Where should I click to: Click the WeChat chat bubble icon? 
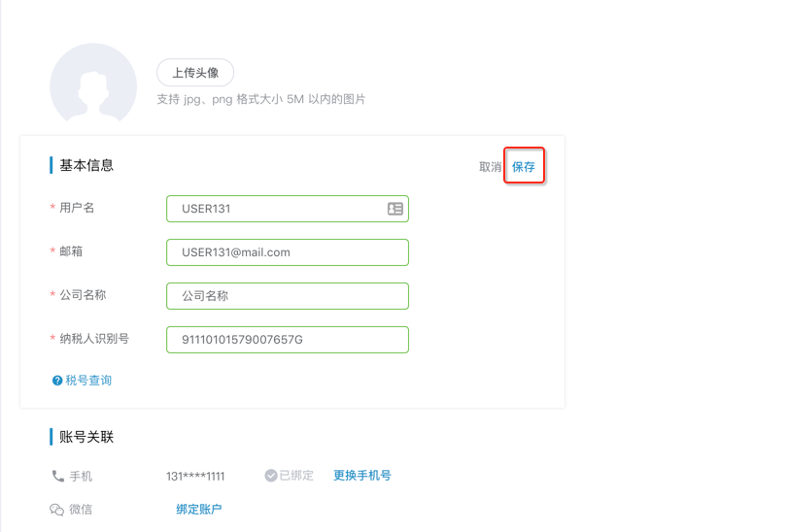(57, 510)
